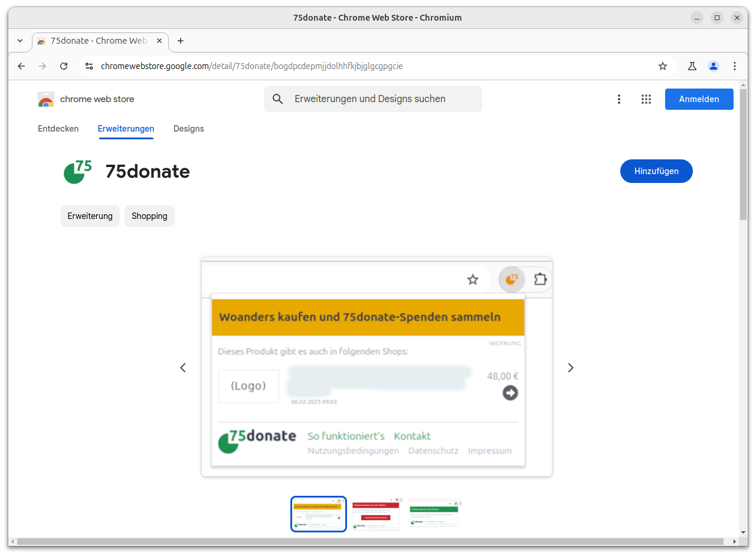Click the Hinzufügen button

click(x=656, y=171)
